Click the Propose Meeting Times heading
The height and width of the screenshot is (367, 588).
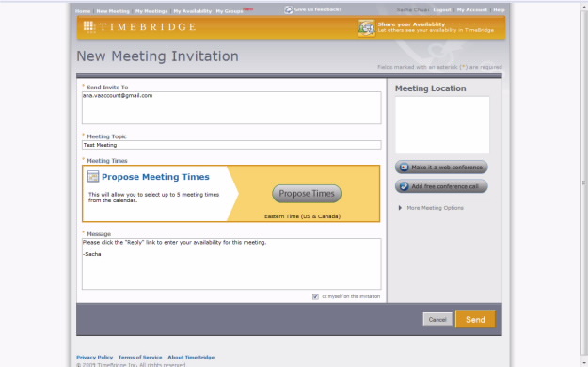(x=155, y=177)
